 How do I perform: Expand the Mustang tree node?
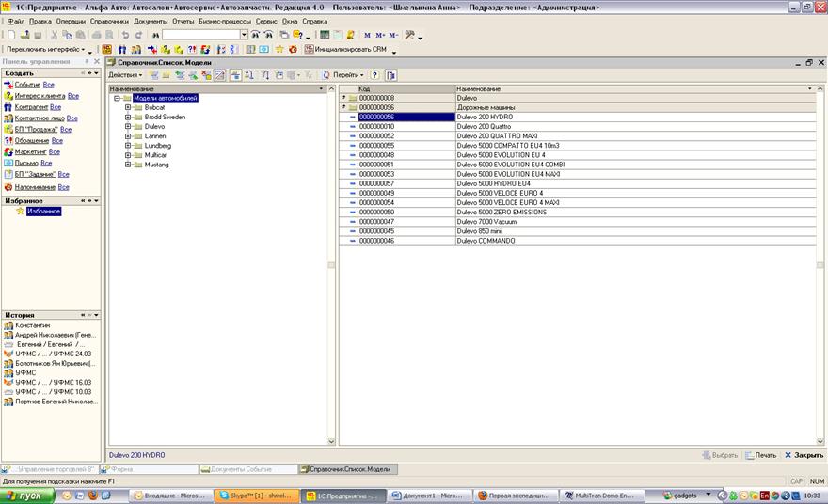[128, 165]
